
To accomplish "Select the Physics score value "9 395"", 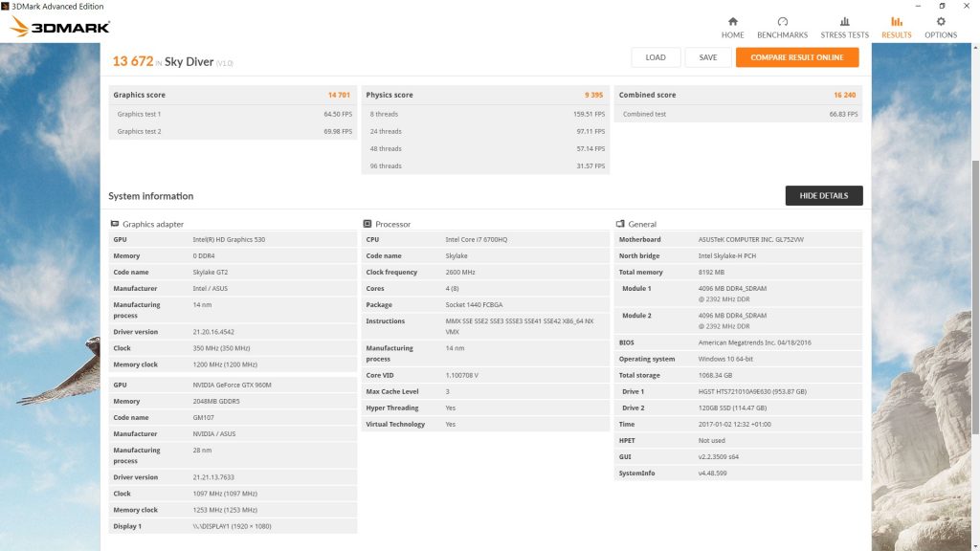I will (593, 95).
